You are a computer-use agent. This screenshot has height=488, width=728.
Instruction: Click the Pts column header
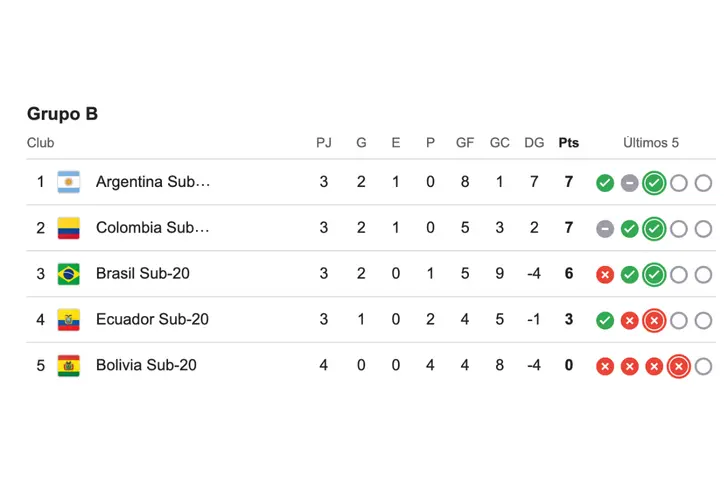[568, 143]
